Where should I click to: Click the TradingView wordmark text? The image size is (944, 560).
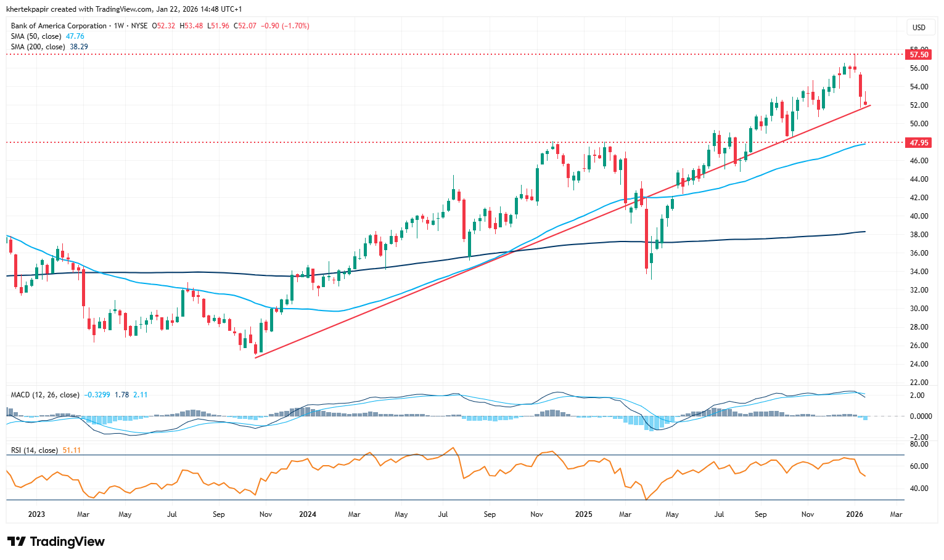pyautogui.click(x=67, y=542)
